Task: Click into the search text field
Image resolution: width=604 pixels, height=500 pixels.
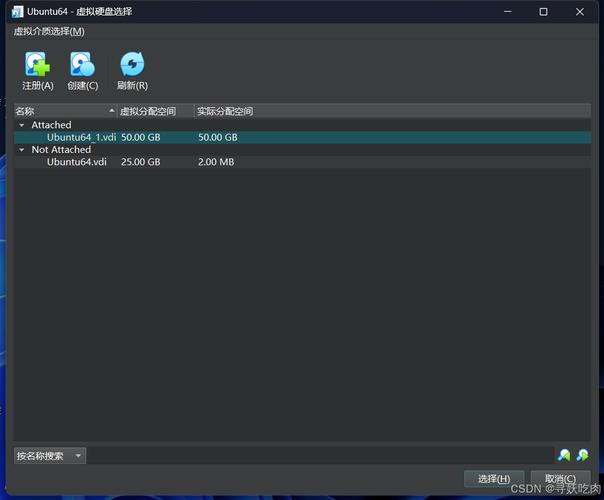Action: tap(320, 456)
